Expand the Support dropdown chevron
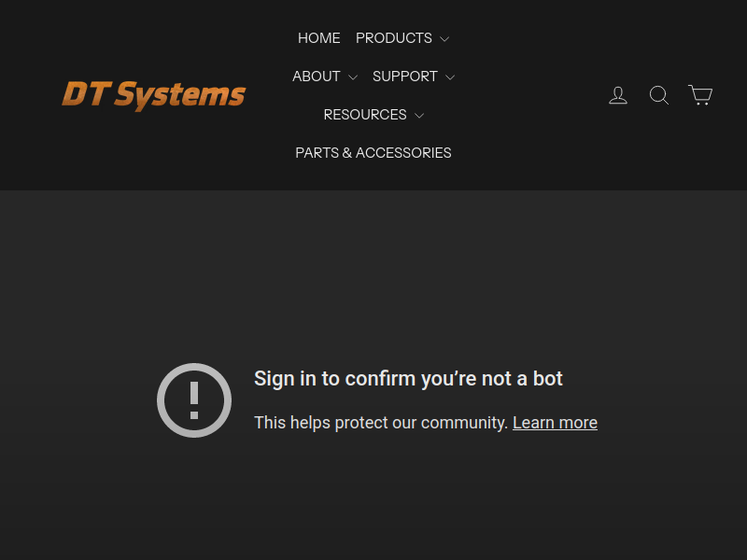747x560 pixels. coord(450,77)
